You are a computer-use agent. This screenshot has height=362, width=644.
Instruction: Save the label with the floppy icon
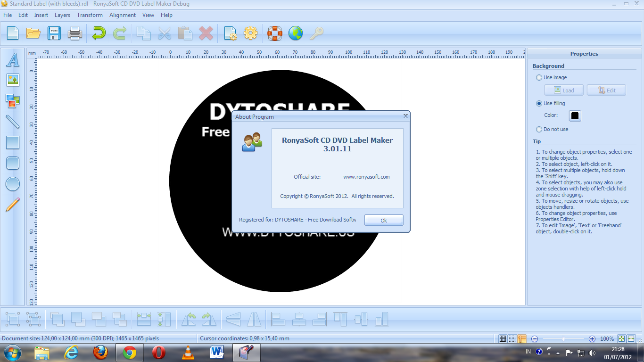(x=54, y=33)
